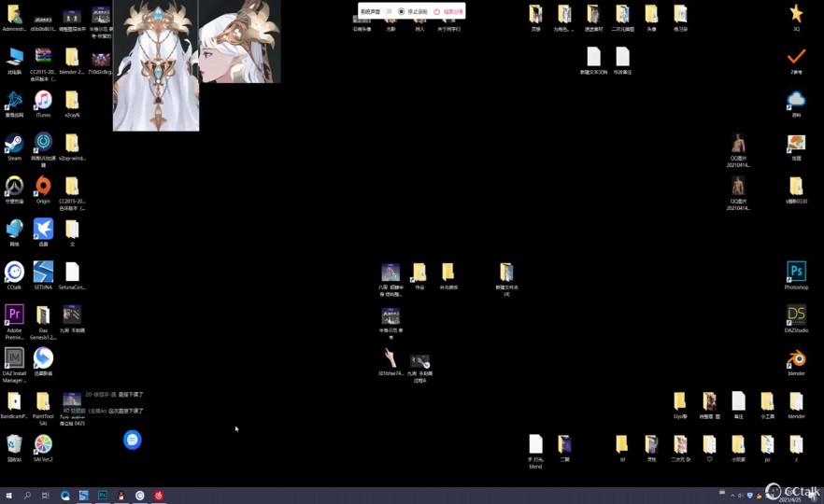Show hidden system tray icons arrow
Image resolution: width=824 pixels, height=504 pixels.
732,495
